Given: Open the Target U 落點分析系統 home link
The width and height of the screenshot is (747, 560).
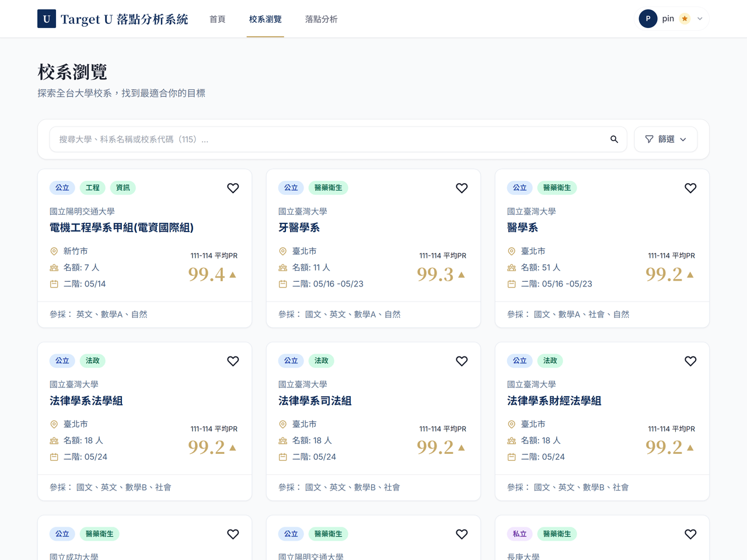Looking at the screenshot, I should tap(113, 19).
